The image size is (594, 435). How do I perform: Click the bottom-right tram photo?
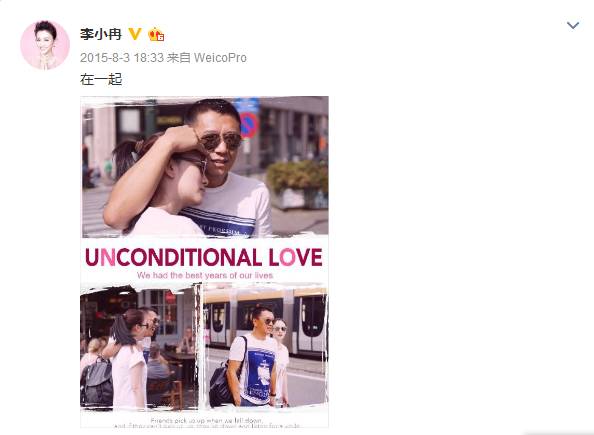[x=266, y=346]
